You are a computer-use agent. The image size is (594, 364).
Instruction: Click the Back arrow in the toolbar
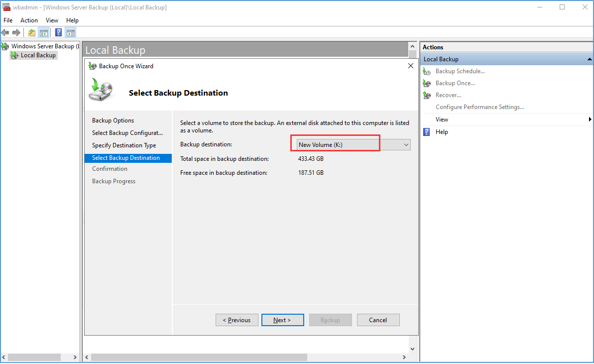5,33
